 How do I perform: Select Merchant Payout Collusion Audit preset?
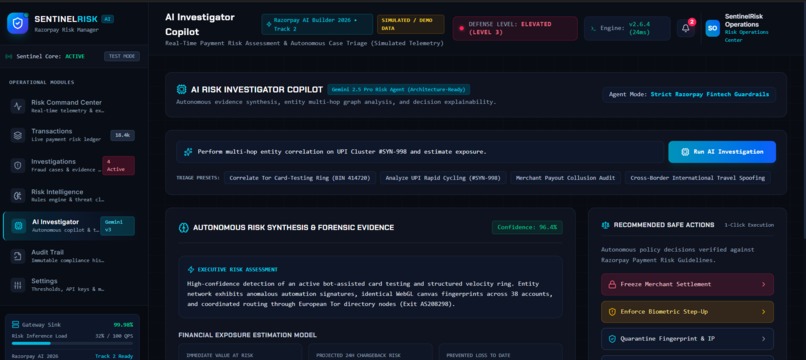coord(565,178)
